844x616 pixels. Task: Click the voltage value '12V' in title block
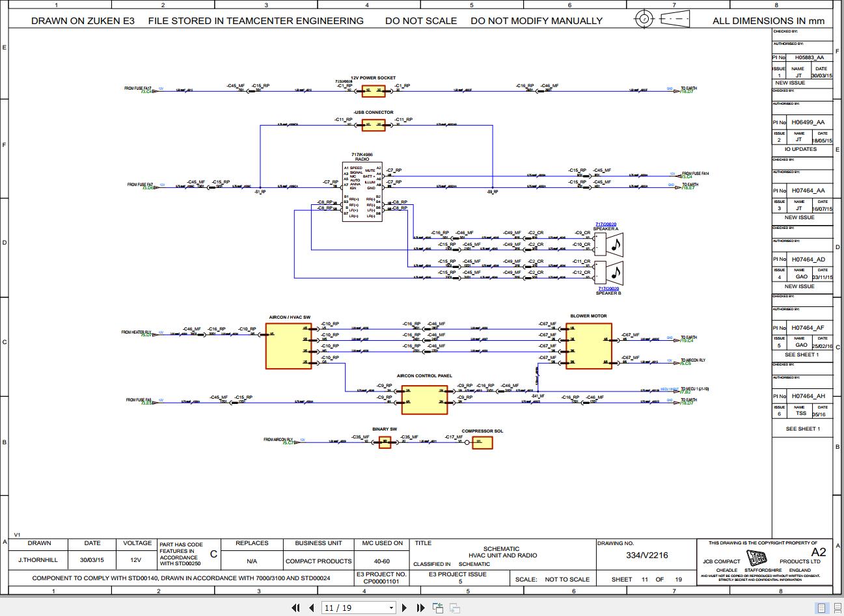pos(135,559)
